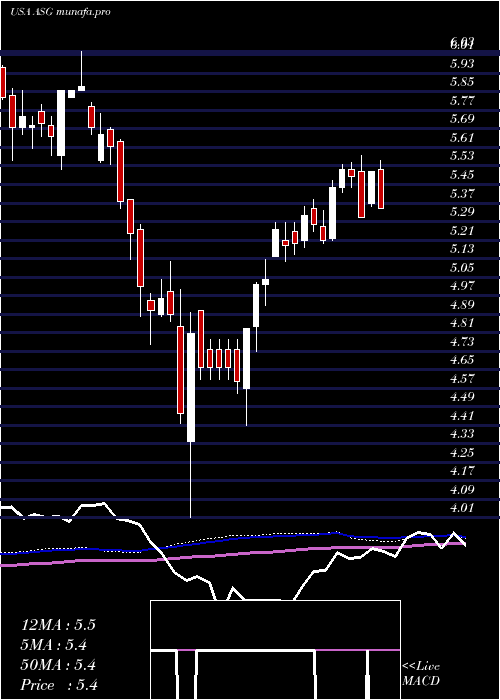Click the 5.29 price axis label

coord(462,211)
